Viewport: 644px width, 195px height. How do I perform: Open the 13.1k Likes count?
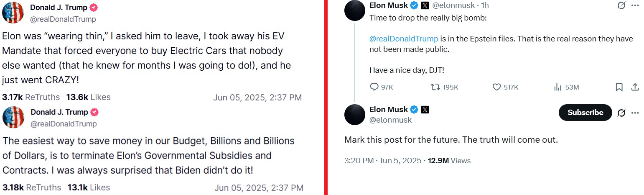point(89,187)
